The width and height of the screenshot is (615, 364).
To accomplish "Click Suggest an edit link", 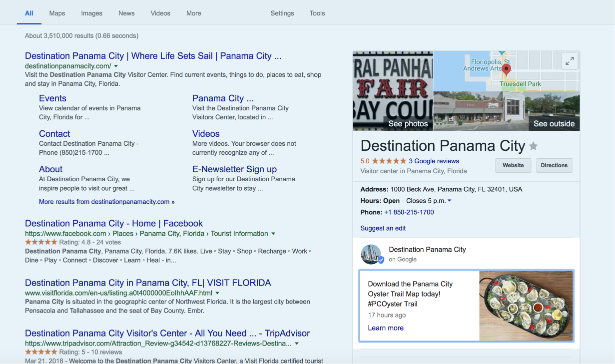I will point(383,228).
